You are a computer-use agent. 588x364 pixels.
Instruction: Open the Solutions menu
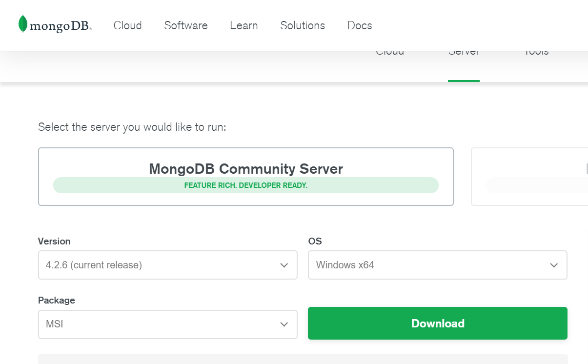(x=303, y=25)
